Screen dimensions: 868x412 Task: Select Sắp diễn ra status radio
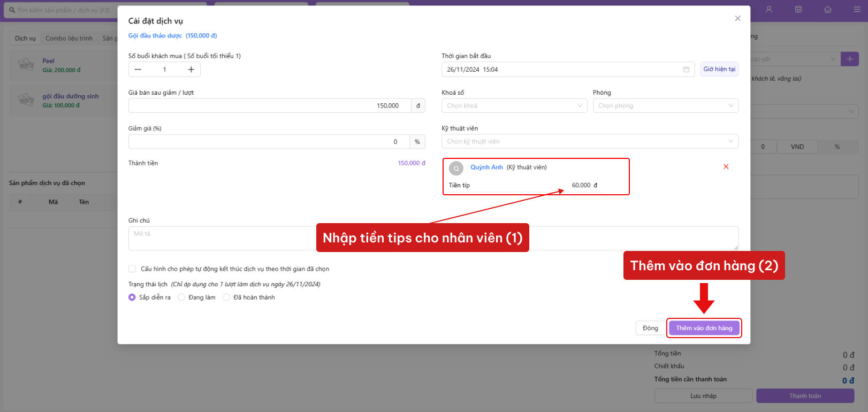pos(132,297)
